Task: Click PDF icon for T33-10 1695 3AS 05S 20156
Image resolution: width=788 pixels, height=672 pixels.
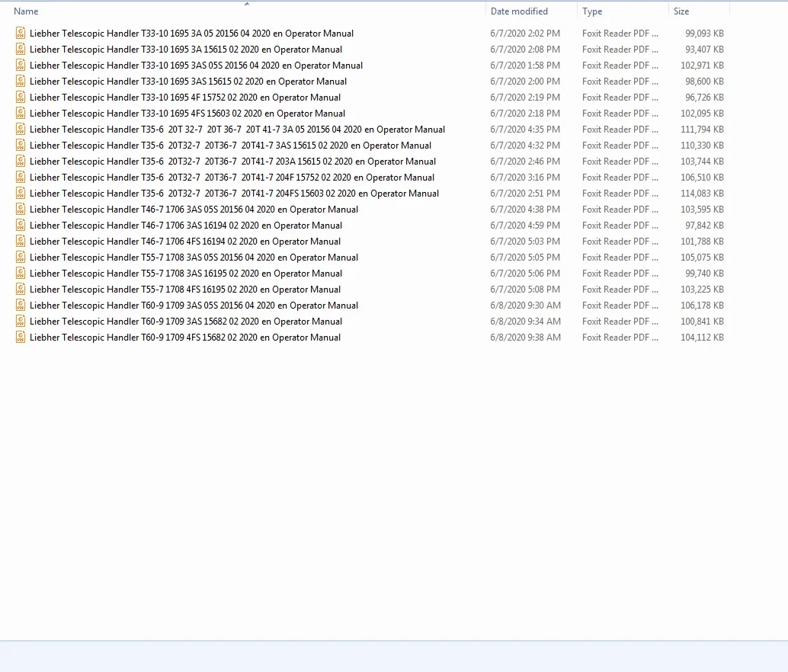Action: 20,66
